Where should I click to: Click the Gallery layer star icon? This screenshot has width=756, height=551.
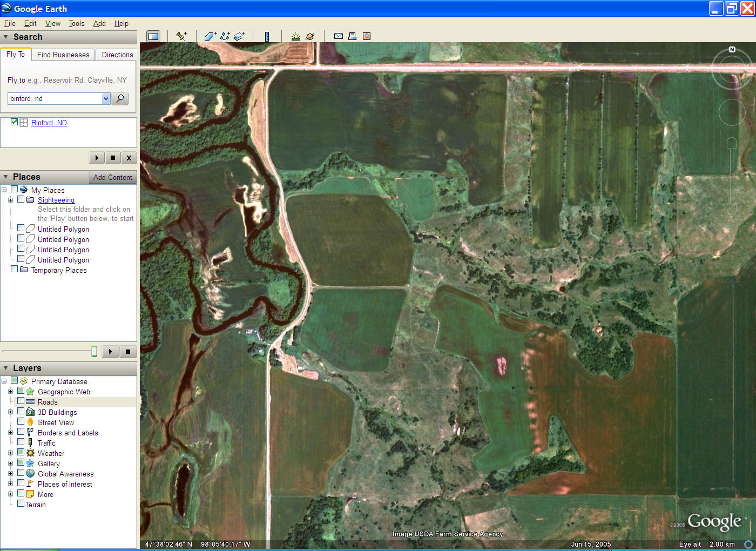click(x=31, y=463)
